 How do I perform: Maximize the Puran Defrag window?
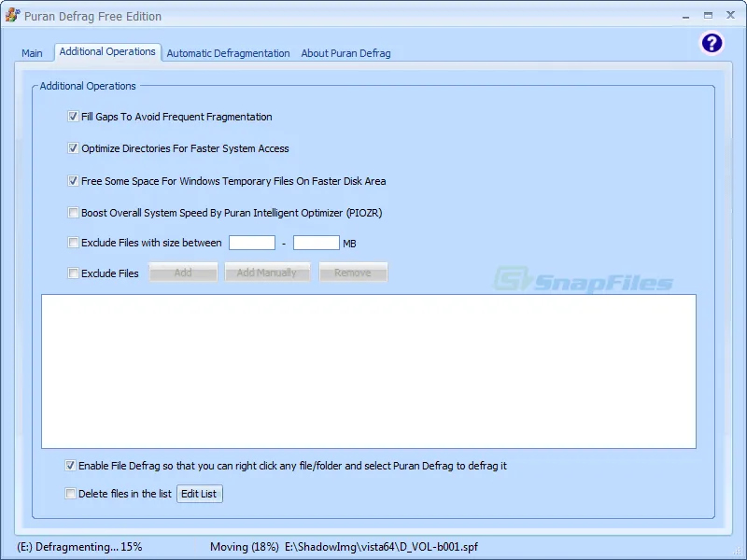point(708,15)
